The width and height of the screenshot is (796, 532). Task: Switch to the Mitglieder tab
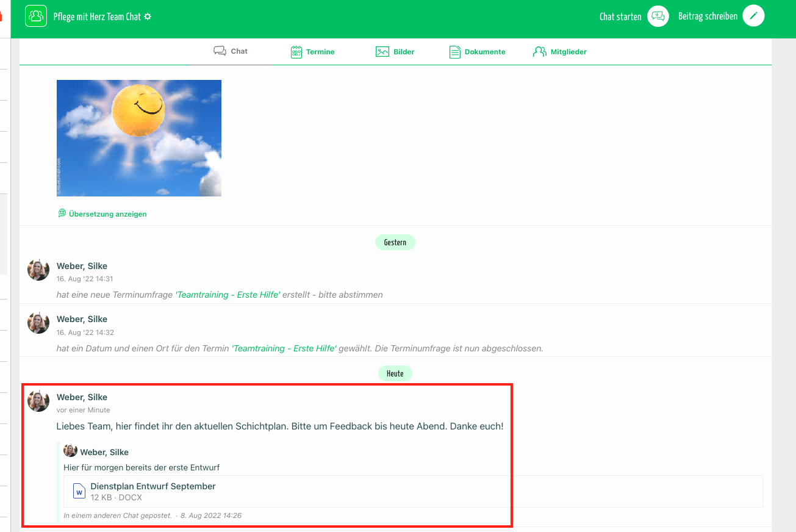[x=568, y=52]
